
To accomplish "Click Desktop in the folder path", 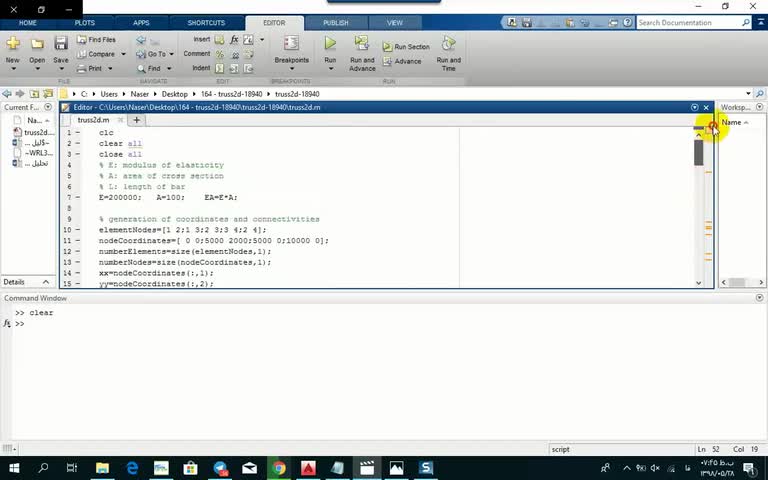I will 175,94.
